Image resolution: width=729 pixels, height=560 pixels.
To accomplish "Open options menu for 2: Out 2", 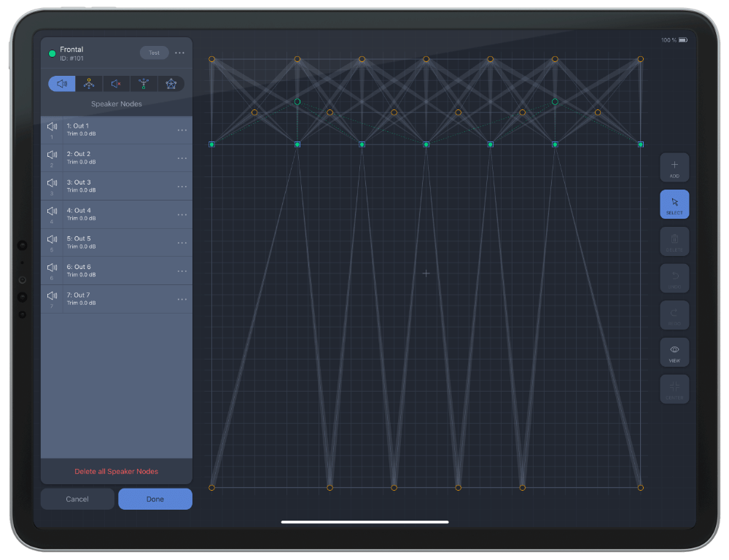I will point(182,159).
